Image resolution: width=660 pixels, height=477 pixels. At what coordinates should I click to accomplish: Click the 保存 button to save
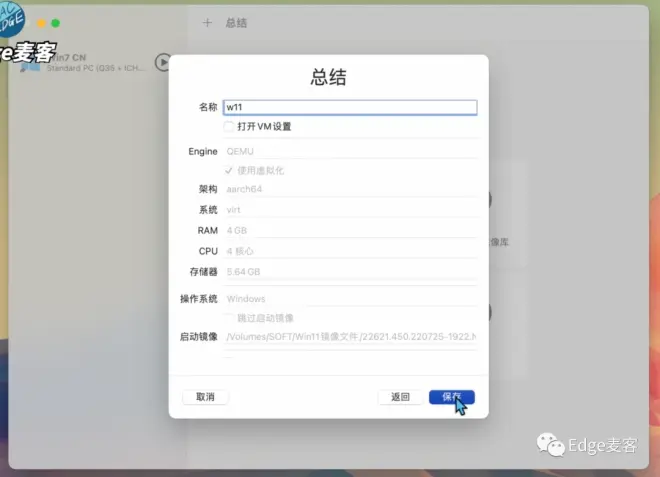click(452, 397)
